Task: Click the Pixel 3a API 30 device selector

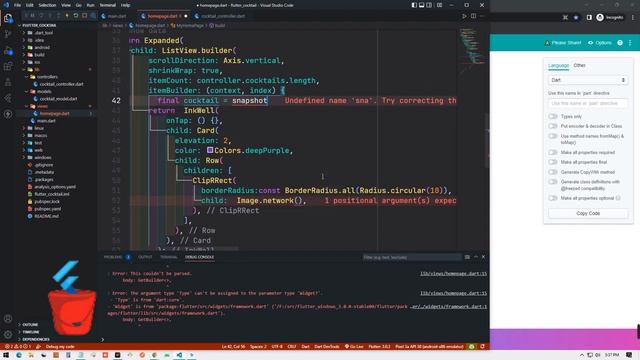Action: pos(429,347)
